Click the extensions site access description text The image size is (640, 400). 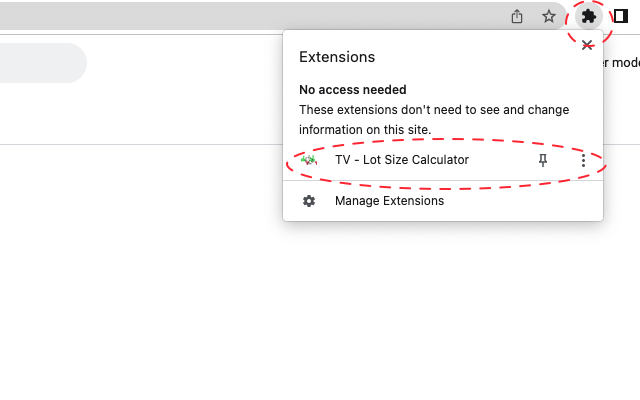click(x=434, y=119)
